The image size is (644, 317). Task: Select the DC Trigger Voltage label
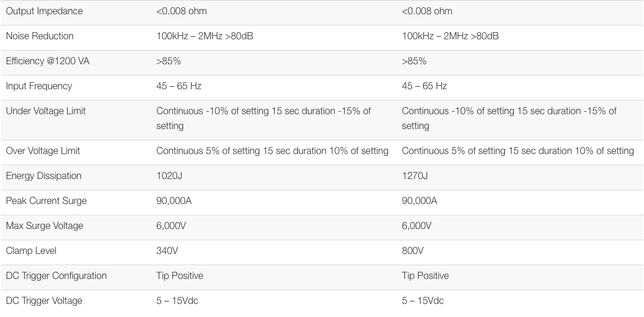pos(44,301)
